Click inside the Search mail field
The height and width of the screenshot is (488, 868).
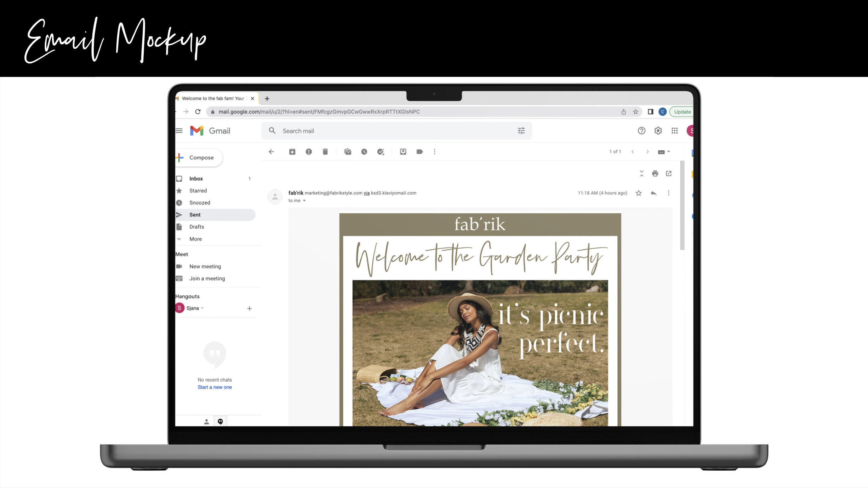point(389,131)
